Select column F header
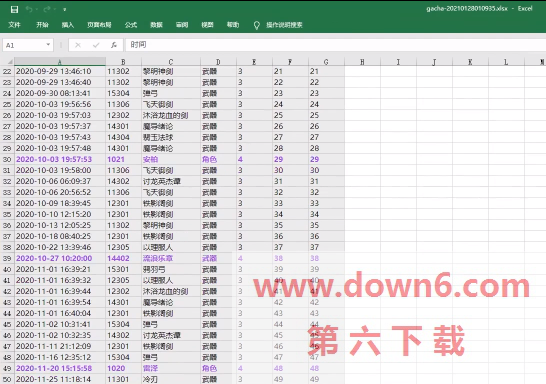Image resolution: width=546 pixels, height=384 pixels. 290,62
